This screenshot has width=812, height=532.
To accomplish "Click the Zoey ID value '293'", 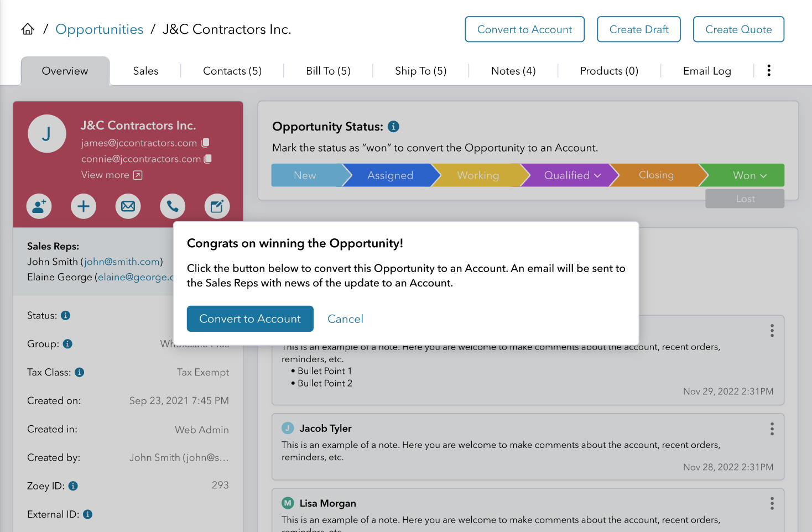I will tap(220, 485).
